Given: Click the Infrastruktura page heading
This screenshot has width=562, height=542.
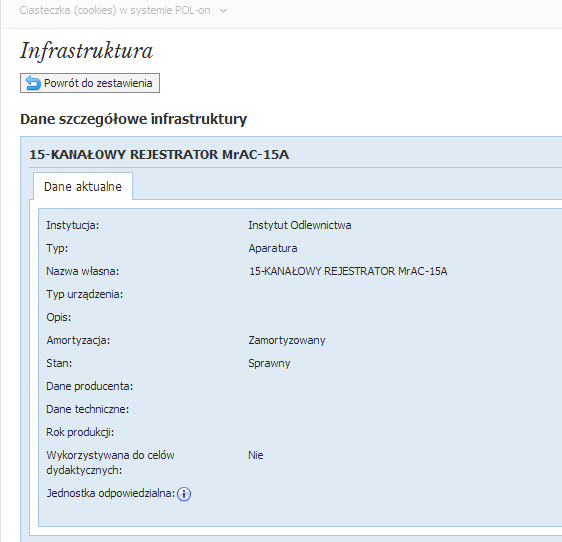Looking at the screenshot, I should click(x=86, y=50).
